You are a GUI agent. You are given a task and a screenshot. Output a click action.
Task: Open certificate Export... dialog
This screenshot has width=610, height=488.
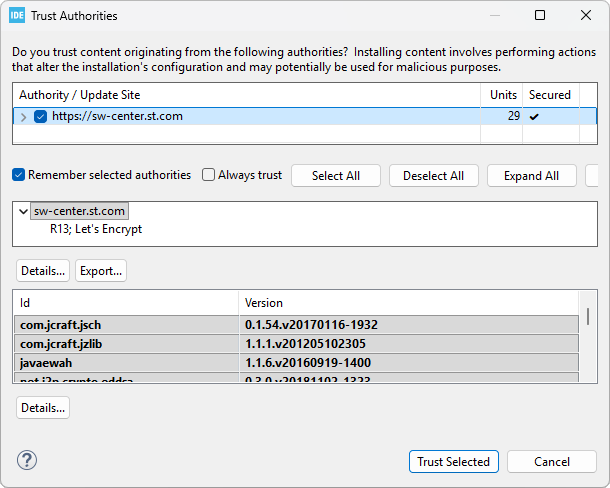[101, 271]
